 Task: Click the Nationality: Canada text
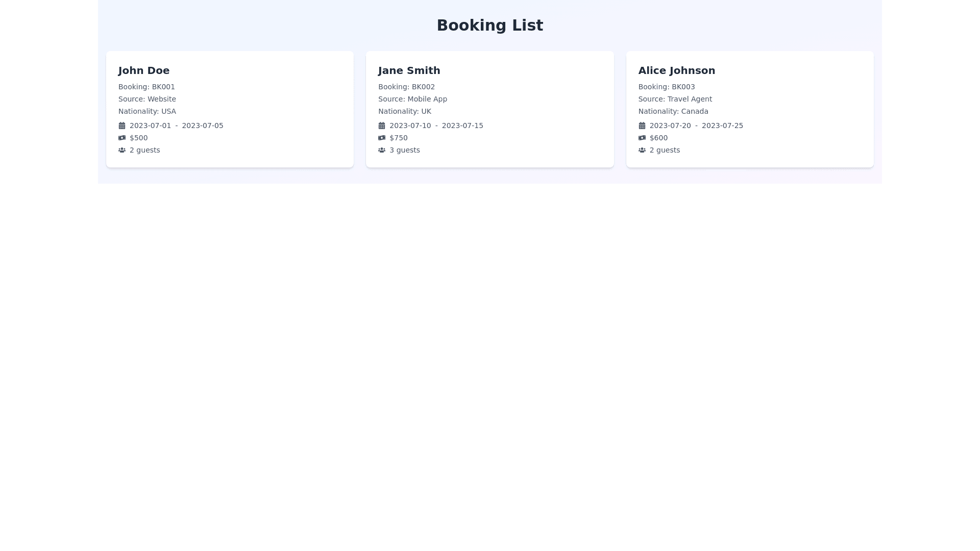(673, 111)
